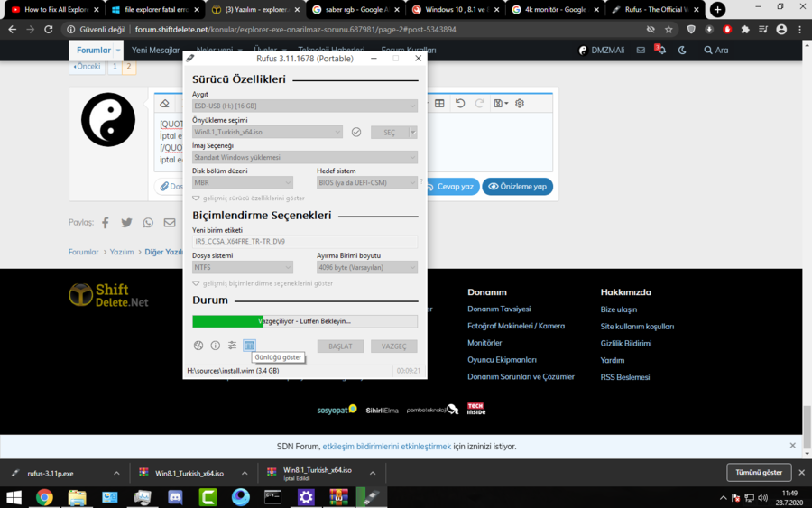Open Ayırma Birimi boyutu dropdown
This screenshot has height=508, width=812.
tap(367, 267)
